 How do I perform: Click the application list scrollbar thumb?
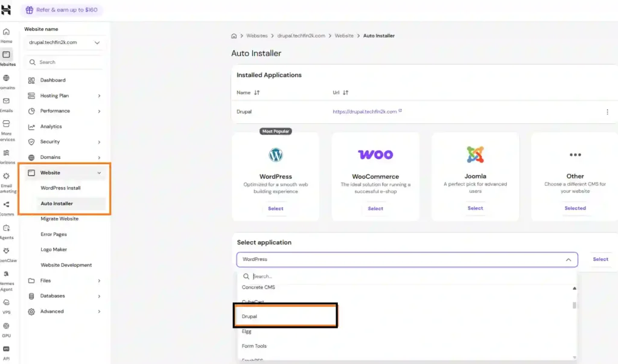pyautogui.click(x=575, y=305)
